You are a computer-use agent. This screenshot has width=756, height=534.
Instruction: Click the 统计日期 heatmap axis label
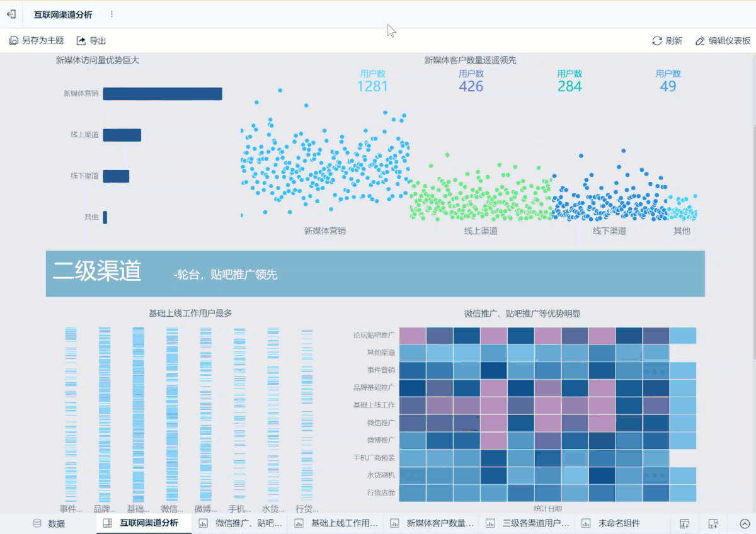pyautogui.click(x=547, y=508)
